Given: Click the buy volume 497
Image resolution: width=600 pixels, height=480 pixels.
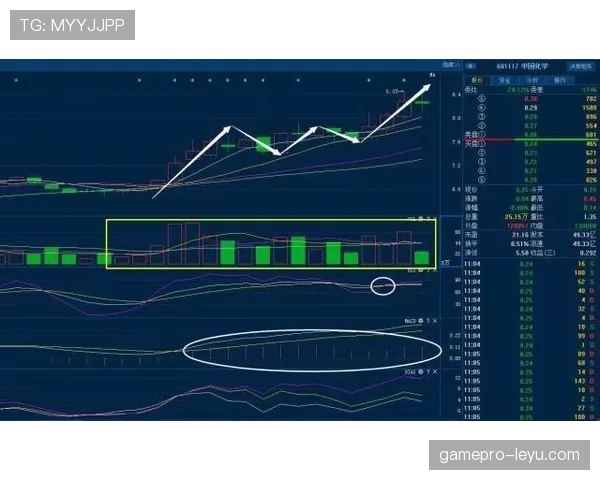Looking at the screenshot, I should point(591,162).
